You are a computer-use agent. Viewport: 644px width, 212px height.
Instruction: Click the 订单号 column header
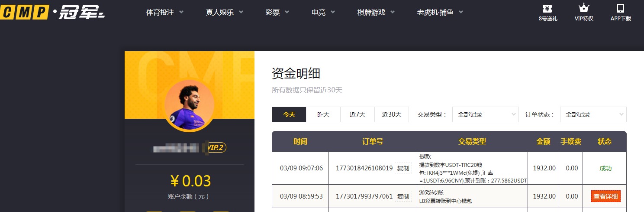click(373, 141)
